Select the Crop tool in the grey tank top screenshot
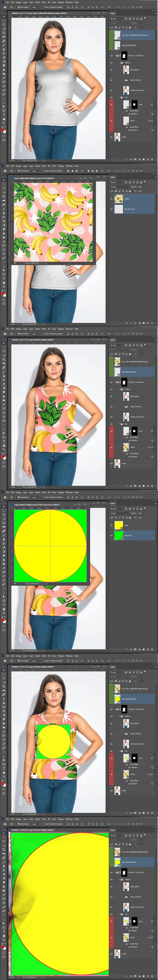Screen dimensions: 158x980 click(4, 33)
